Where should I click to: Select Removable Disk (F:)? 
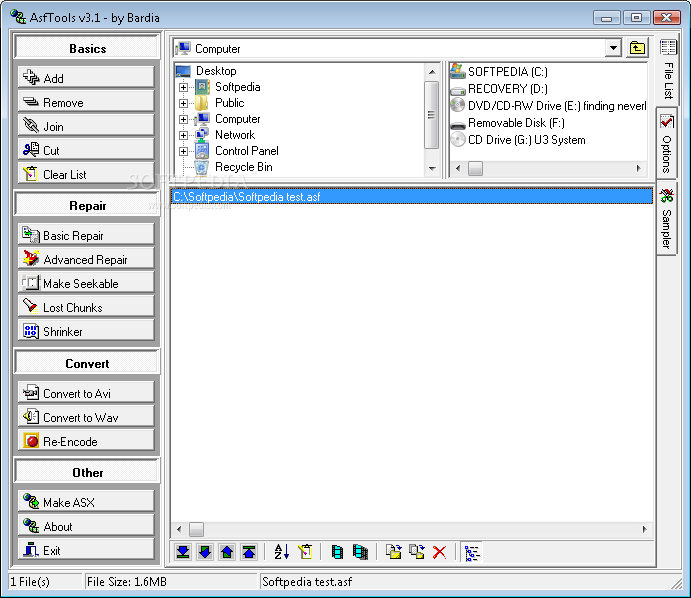(516, 123)
